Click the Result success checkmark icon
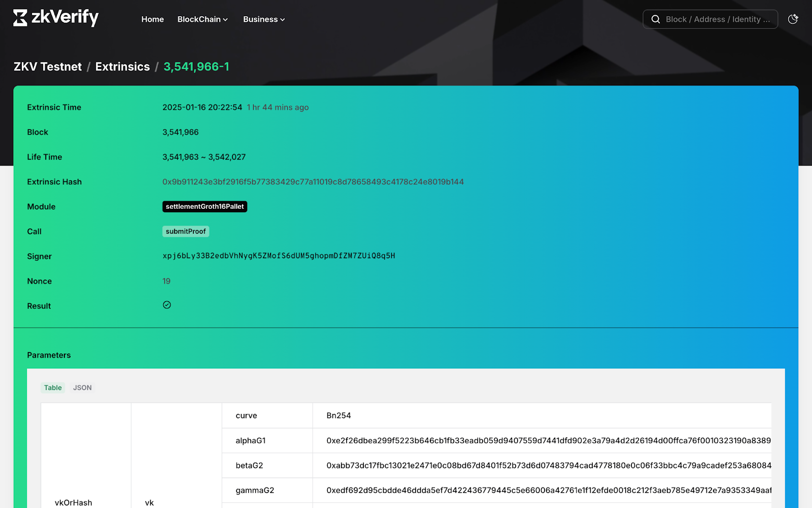The image size is (812, 508). [x=167, y=305]
